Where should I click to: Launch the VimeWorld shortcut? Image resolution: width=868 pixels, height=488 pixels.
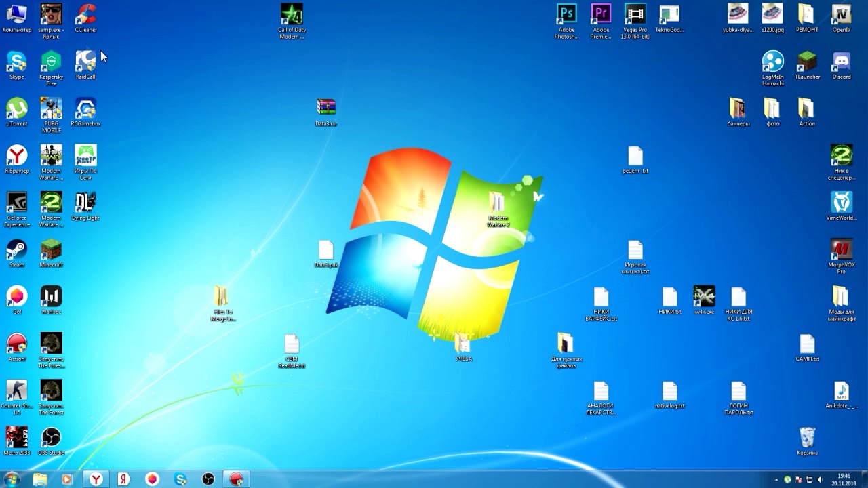point(842,207)
